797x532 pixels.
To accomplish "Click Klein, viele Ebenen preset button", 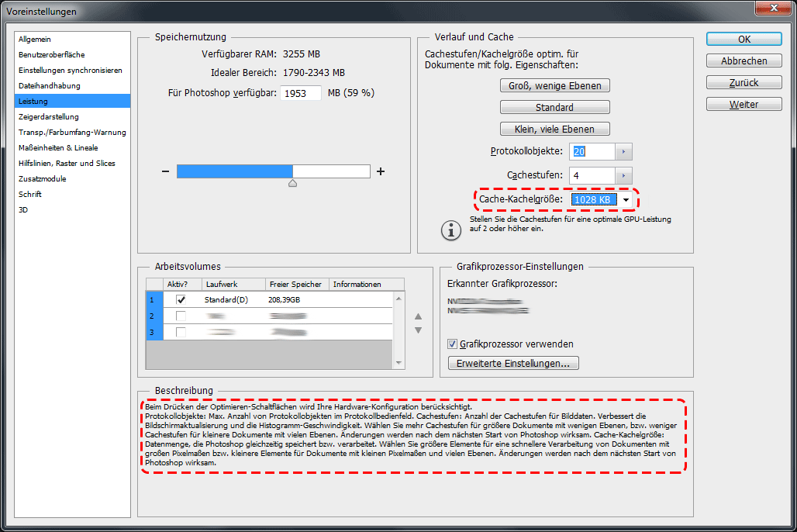I will coord(555,130).
